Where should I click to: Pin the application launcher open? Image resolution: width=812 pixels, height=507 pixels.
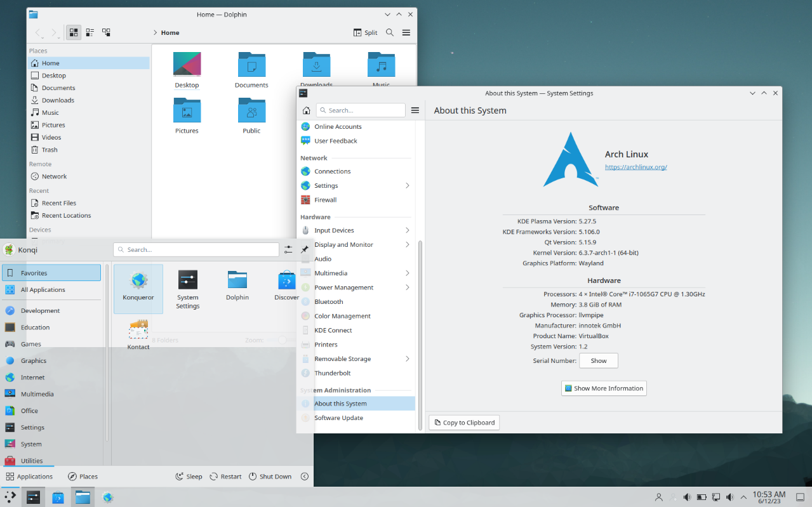[305, 249]
